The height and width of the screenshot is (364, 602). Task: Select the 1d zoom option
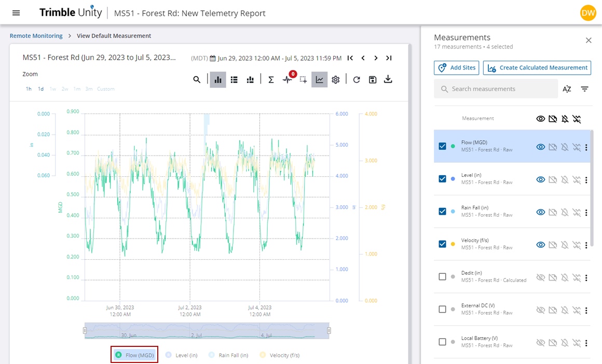(x=40, y=89)
